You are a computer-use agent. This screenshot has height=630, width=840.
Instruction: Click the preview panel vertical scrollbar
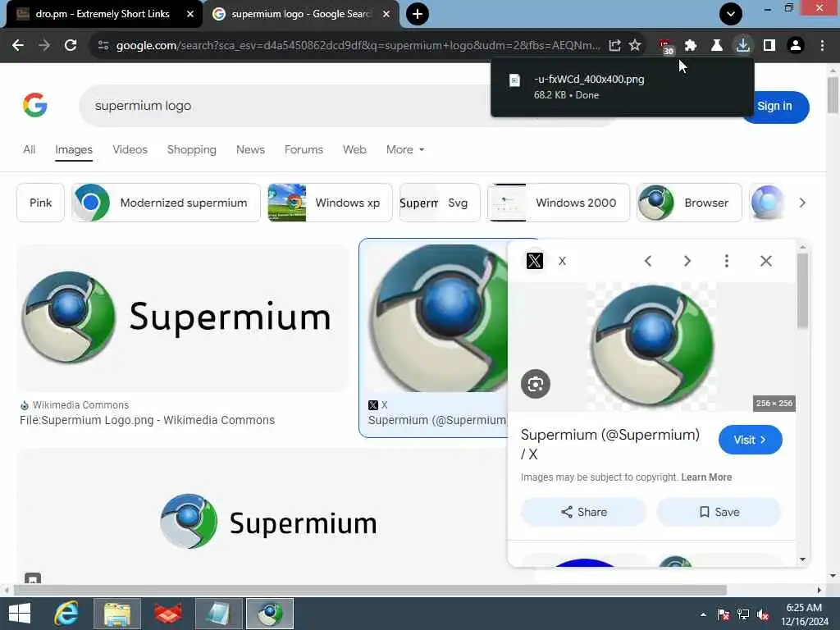802,290
